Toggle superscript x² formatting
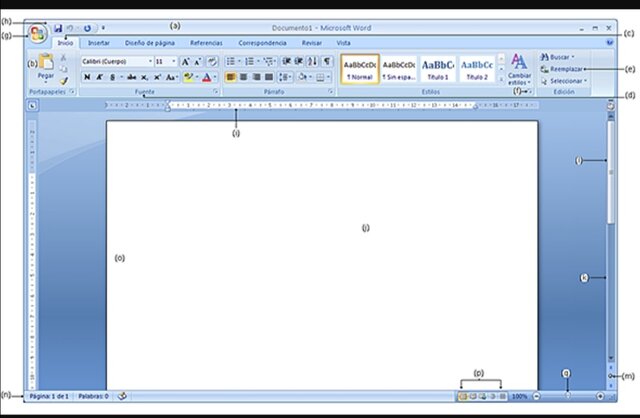 click(157, 77)
